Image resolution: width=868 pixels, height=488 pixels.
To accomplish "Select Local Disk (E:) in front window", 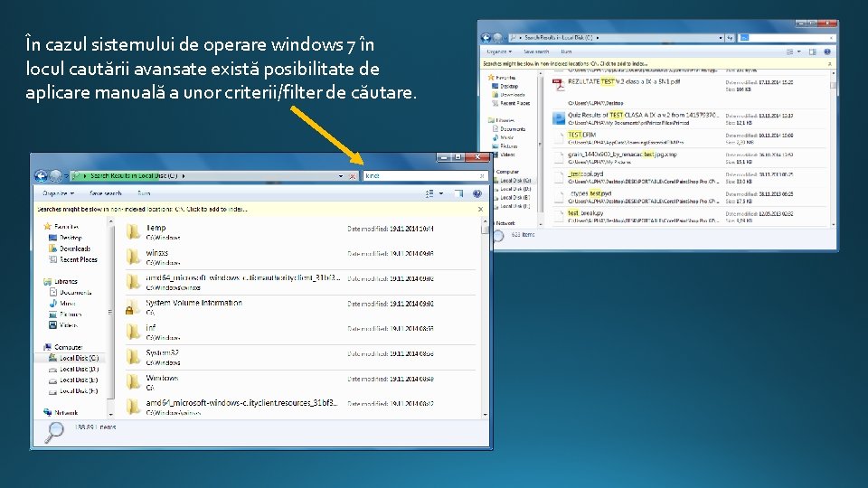I will [x=79, y=380].
